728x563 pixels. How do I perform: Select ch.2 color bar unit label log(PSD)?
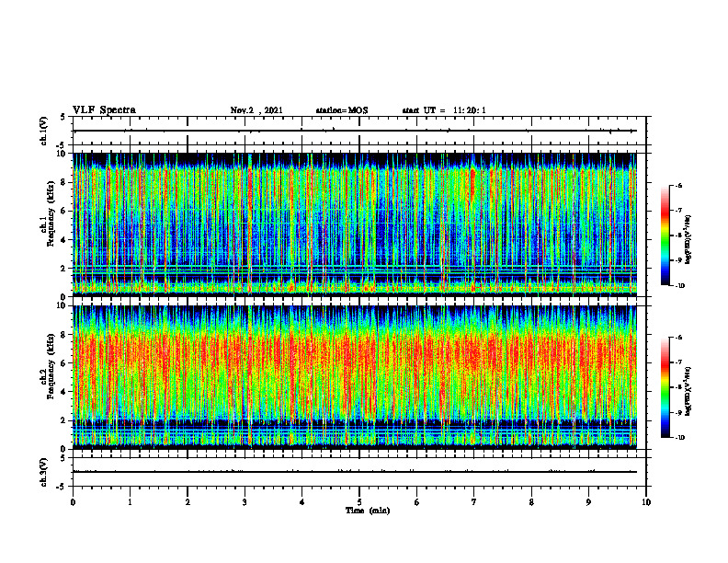(688, 391)
